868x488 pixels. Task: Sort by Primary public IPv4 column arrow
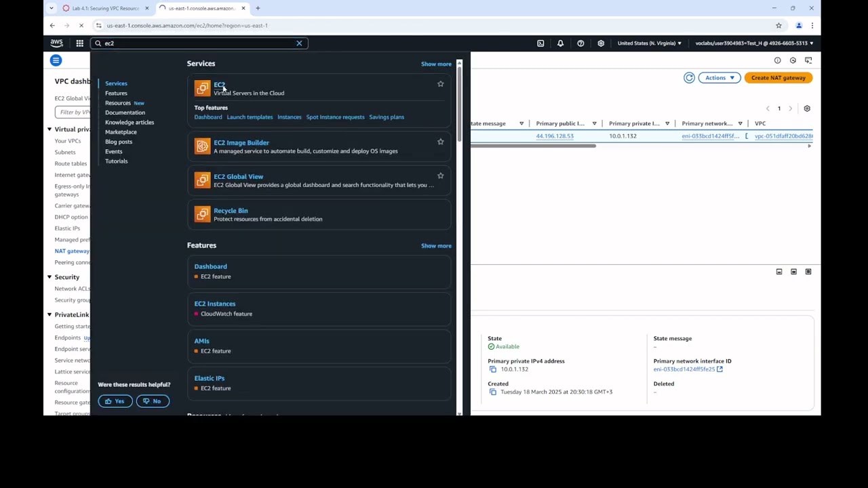coord(594,123)
